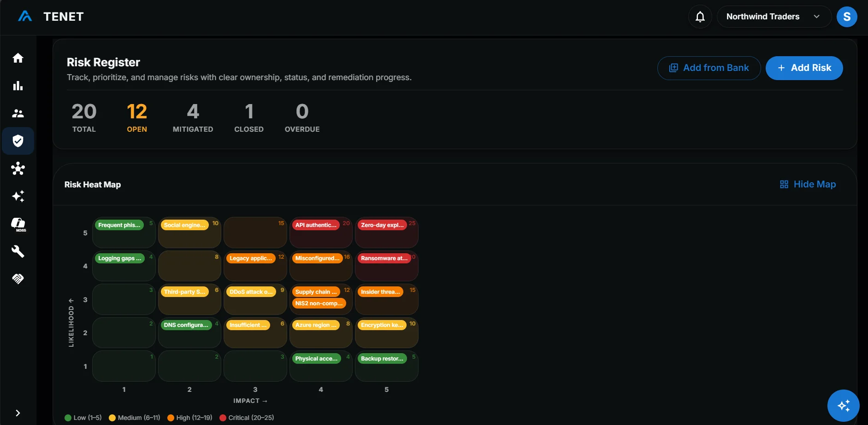Open the Misconfigured... risk chip

[x=317, y=258]
